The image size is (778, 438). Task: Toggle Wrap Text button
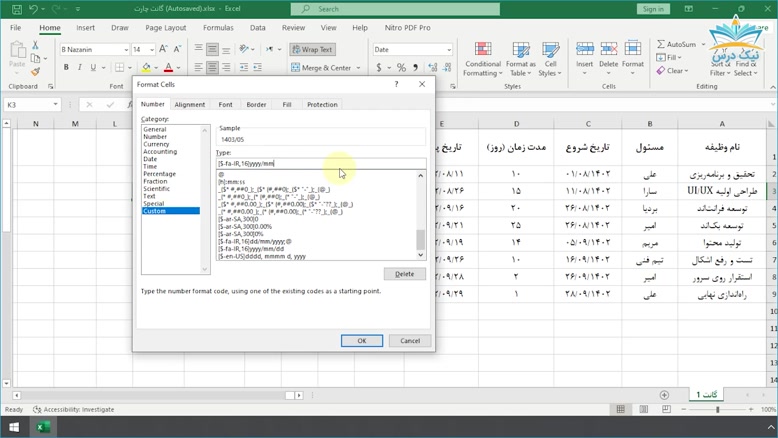313,50
